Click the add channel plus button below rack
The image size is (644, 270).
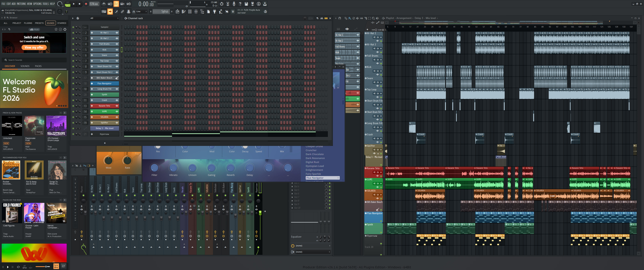click(105, 143)
